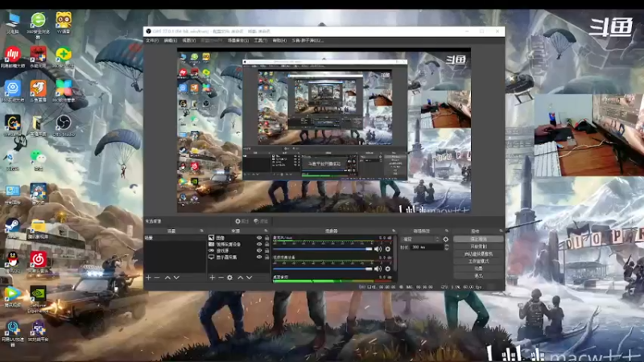Adjust the 麦克风/Aux volume slider
This screenshot has width=644, height=362.
click(323, 249)
